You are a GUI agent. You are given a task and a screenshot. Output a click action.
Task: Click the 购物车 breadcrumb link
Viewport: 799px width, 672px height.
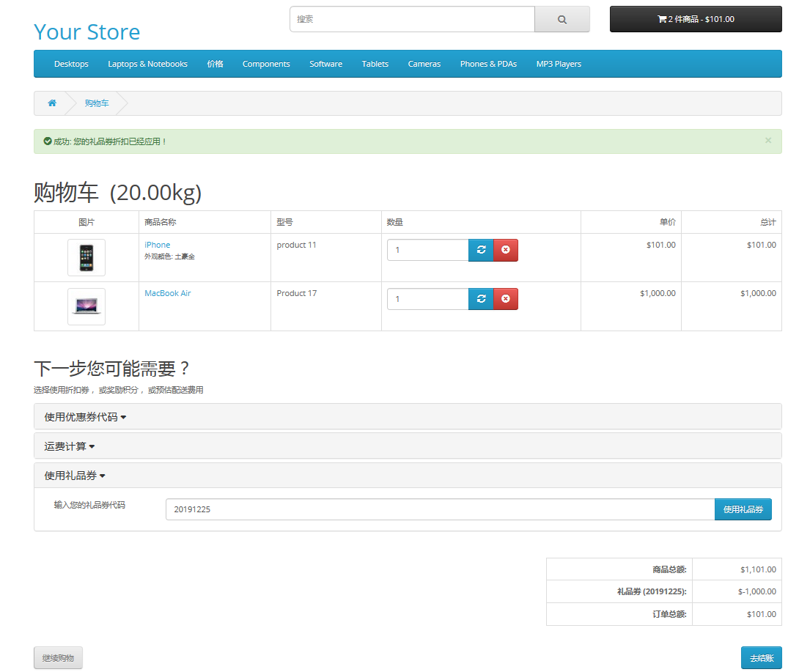[x=97, y=103]
